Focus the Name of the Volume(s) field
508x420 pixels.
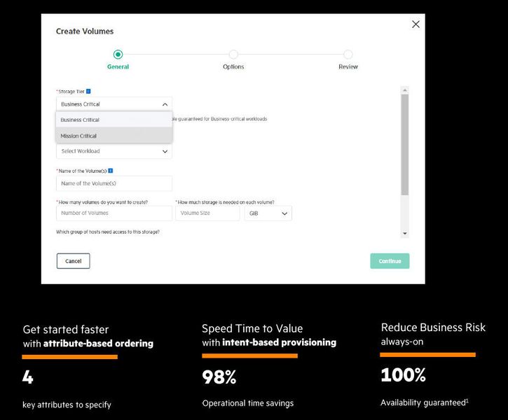[114, 183]
